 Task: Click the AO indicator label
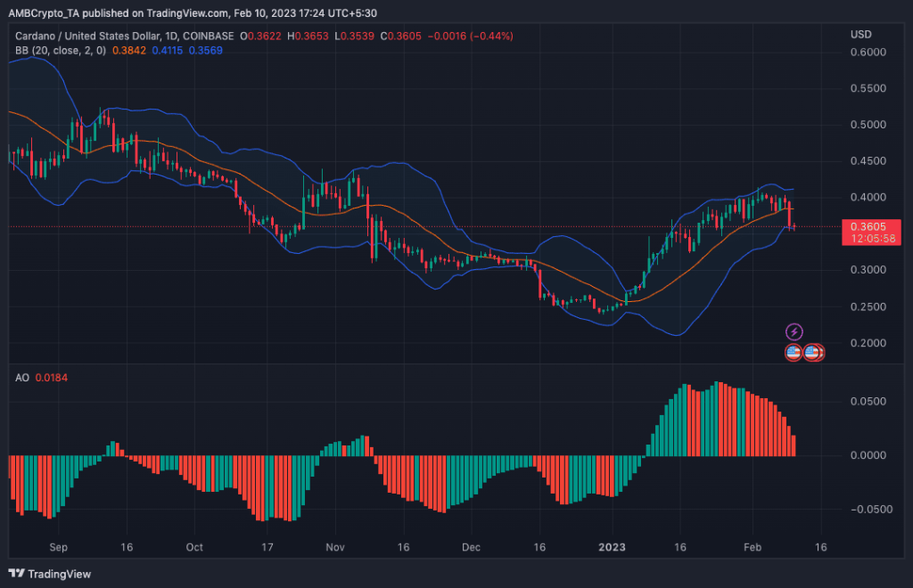pyautogui.click(x=22, y=378)
